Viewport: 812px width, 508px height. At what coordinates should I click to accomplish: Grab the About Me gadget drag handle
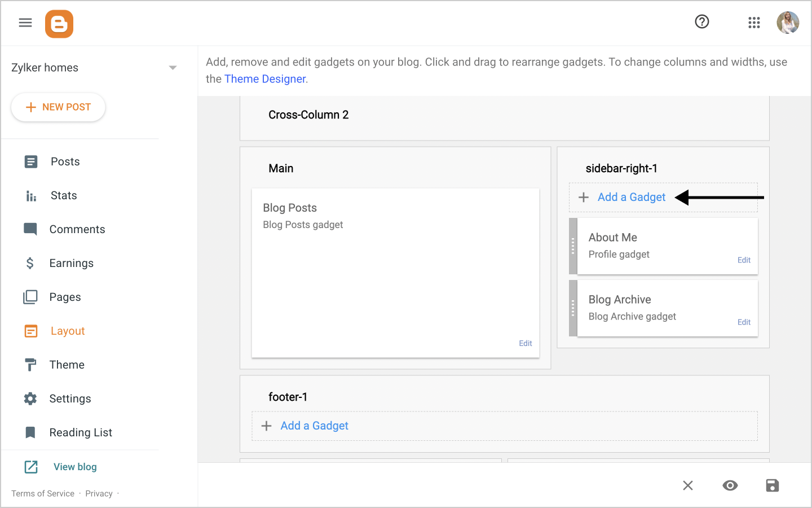(573, 246)
